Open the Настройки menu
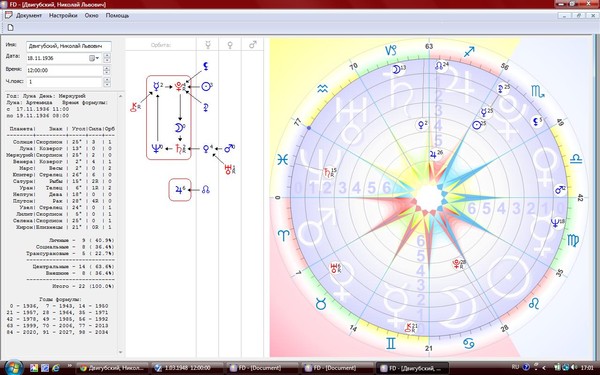The image size is (600, 375). [x=63, y=16]
